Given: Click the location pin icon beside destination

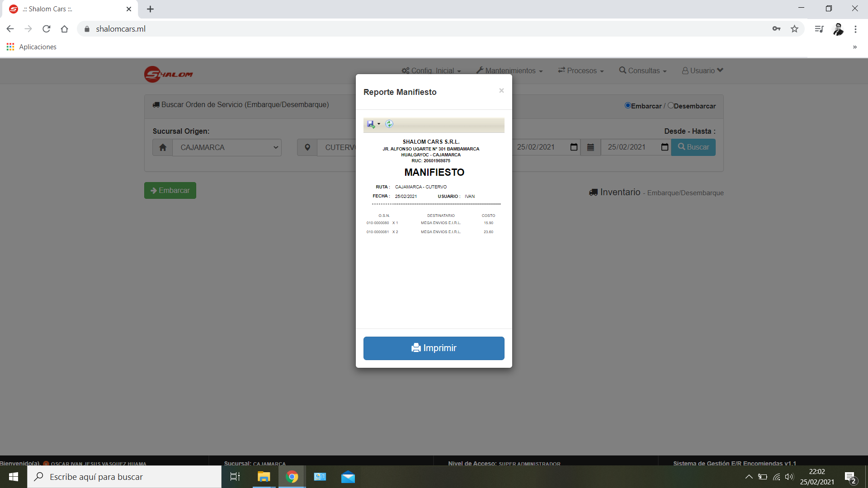Looking at the screenshot, I should (x=307, y=147).
